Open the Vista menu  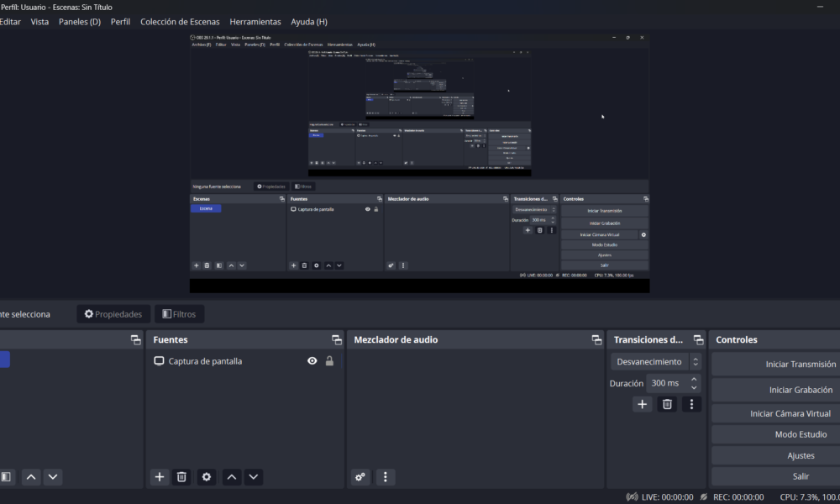click(39, 22)
